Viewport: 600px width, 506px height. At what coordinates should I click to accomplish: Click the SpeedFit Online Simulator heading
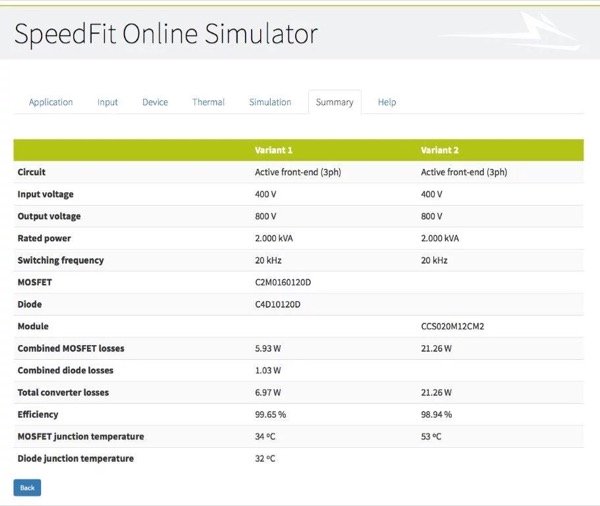166,34
